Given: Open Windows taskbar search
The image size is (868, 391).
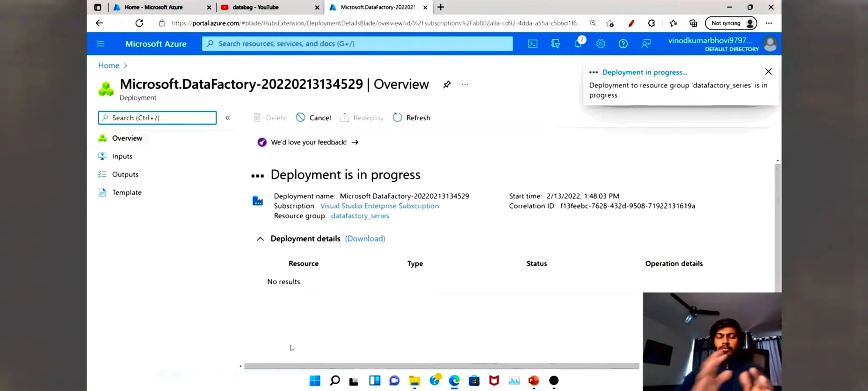Looking at the screenshot, I should pos(335,380).
